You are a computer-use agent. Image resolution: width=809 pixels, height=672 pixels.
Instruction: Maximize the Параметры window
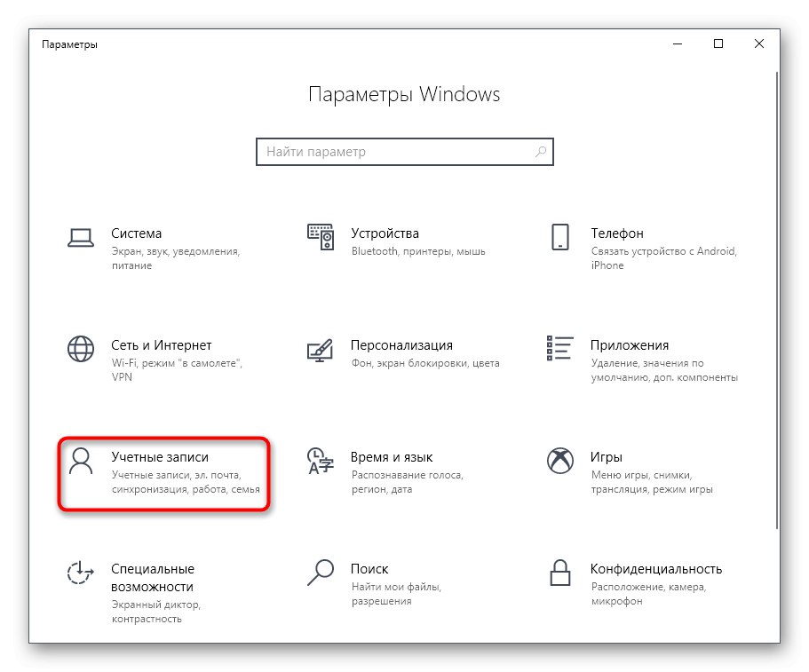pyautogui.click(x=718, y=43)
